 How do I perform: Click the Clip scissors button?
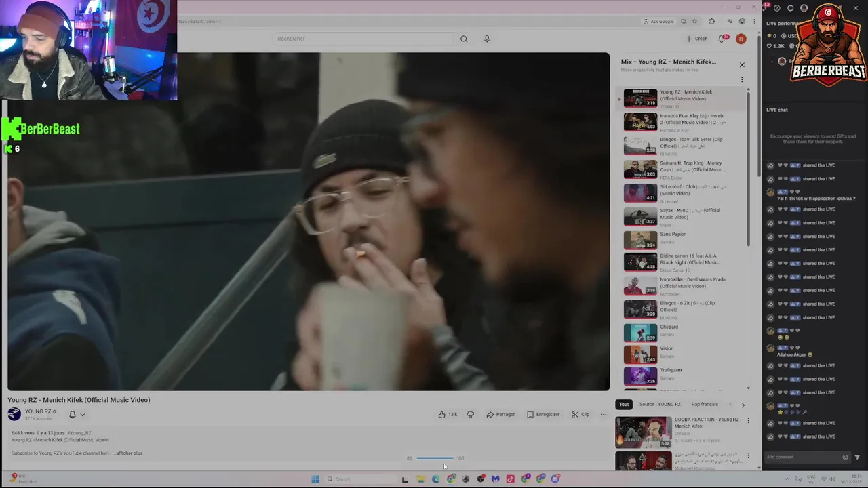(x=580, y=414)
